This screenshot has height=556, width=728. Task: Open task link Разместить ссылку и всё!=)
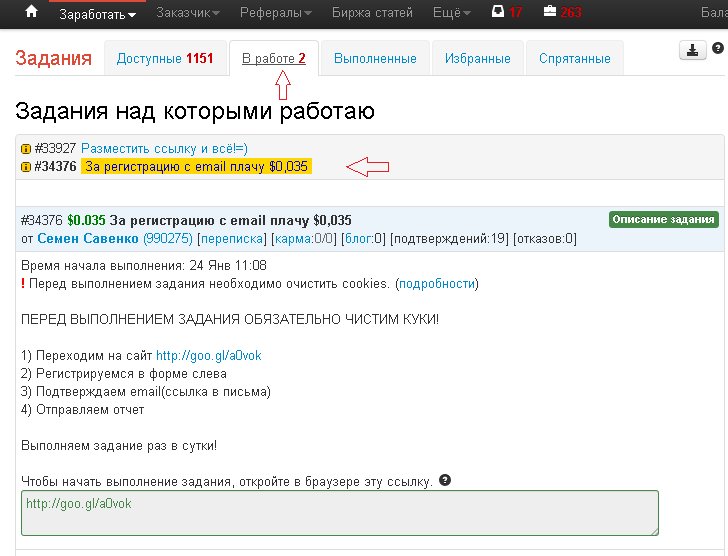164,149
